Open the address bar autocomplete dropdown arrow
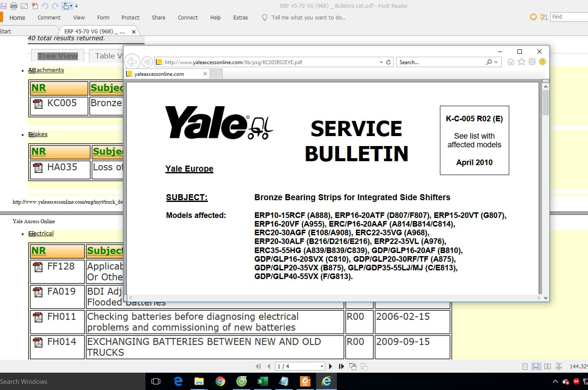 click(381, 62)
